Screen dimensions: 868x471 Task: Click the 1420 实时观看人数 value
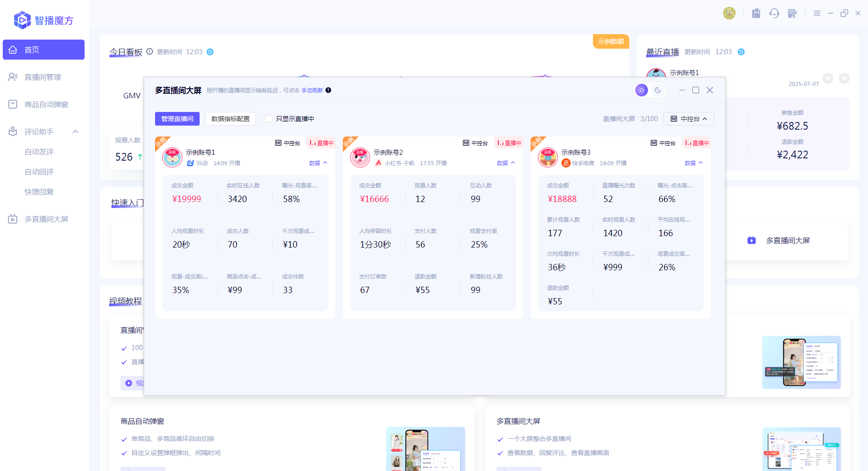coord(613,233)
